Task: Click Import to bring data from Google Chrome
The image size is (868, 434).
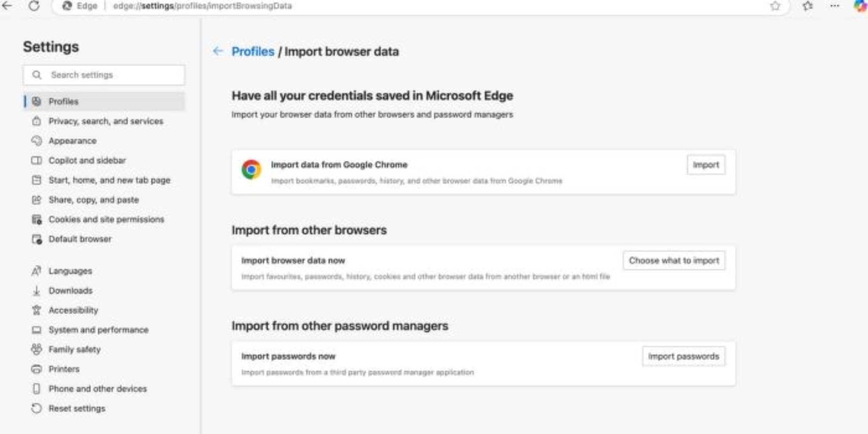Action: [x=705, y=165]
